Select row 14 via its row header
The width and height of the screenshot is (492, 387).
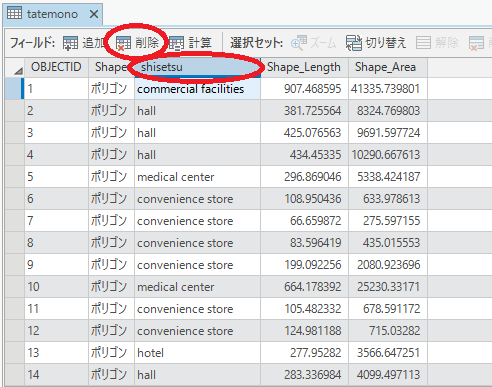pyautogui.click(x=14, y=375)
